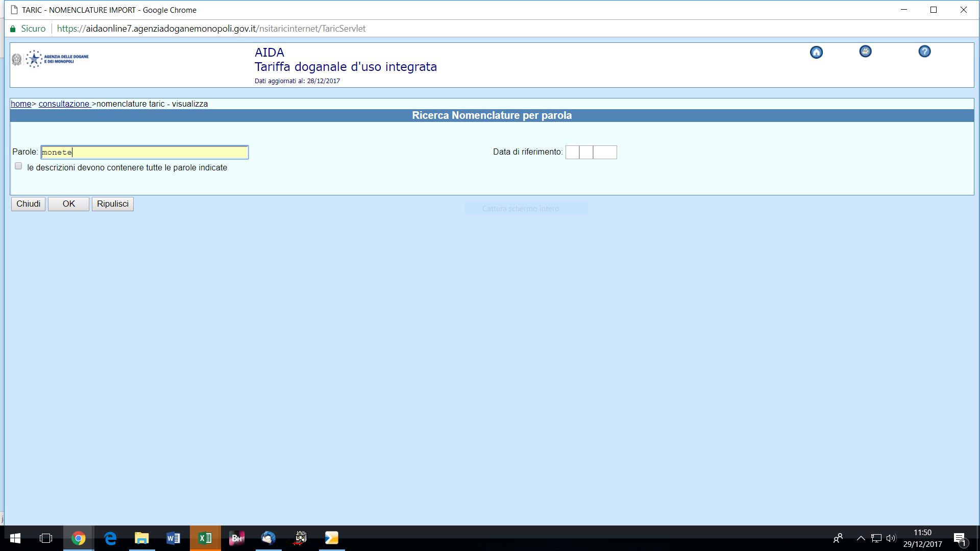The image size is (980, 551).
Task: Open the Action Center notifications
Action: (x=960, y=539)
